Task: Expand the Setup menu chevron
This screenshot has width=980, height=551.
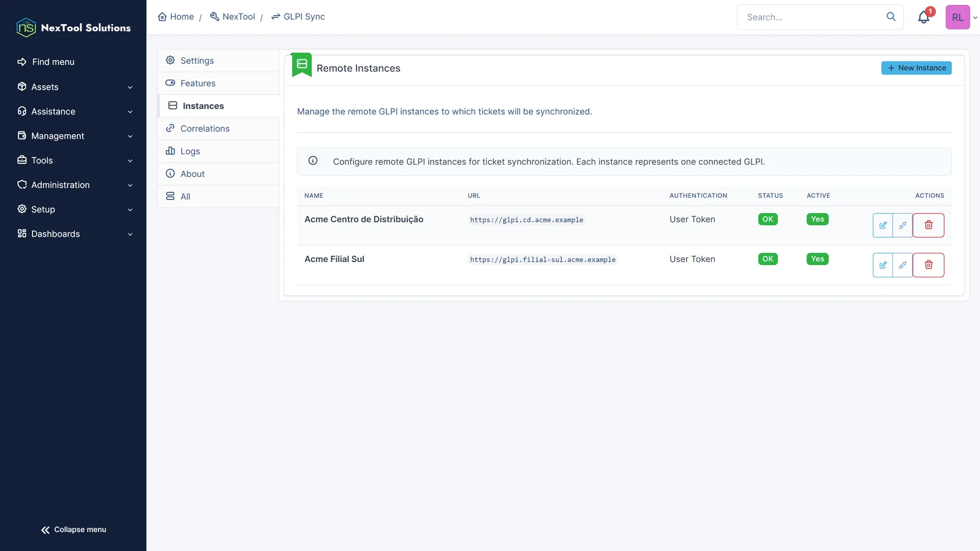Action: tap(130, 210)
